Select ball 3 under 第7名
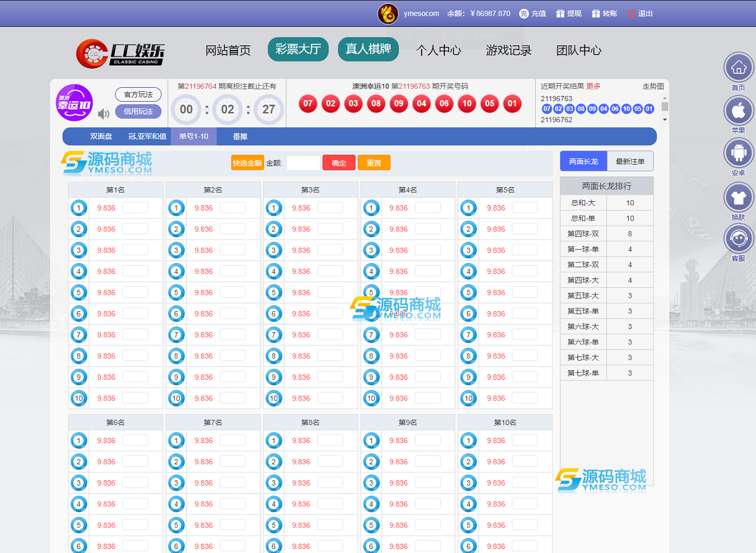Screen dimensions: 756x553 [176, 483]
